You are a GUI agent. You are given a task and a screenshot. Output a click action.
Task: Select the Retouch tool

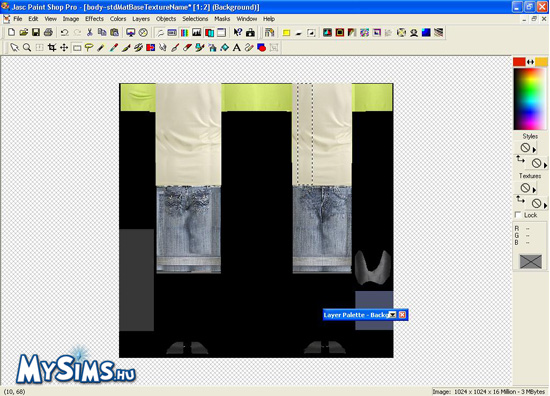coord(163,47)
